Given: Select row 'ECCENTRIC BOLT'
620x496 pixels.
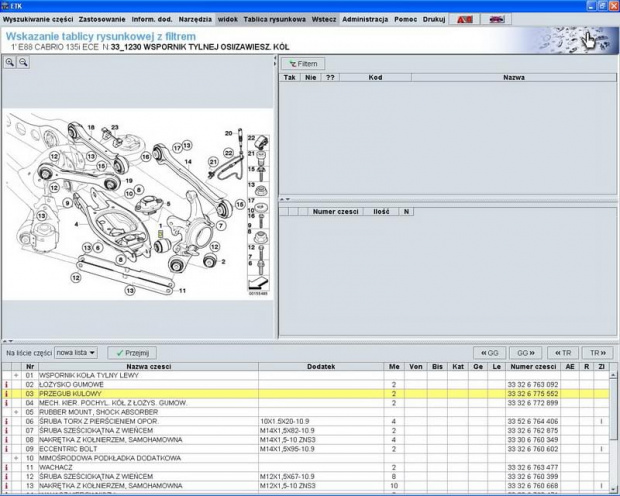Looking at the screenshot, I should pyautogui.click(x=305, y=449).
